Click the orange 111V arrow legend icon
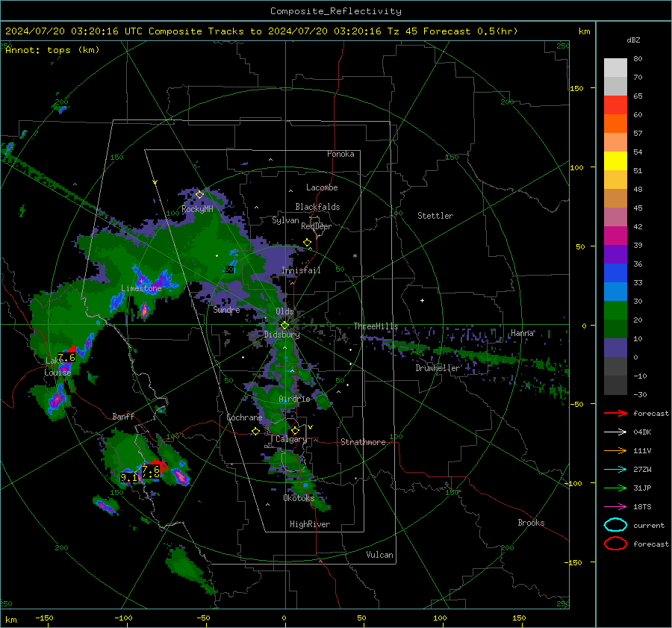The image size is (672, 628). point(615,450)
